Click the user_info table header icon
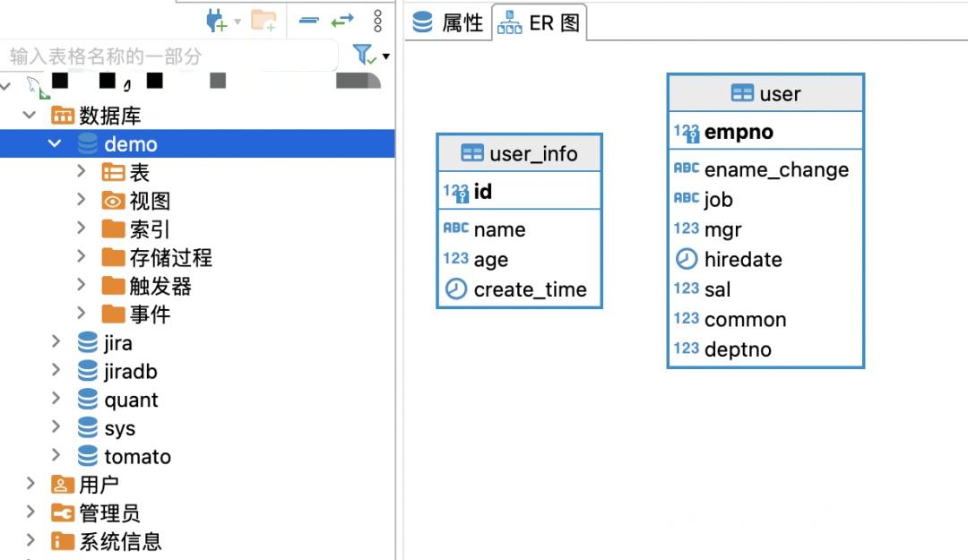 [472, 153]
